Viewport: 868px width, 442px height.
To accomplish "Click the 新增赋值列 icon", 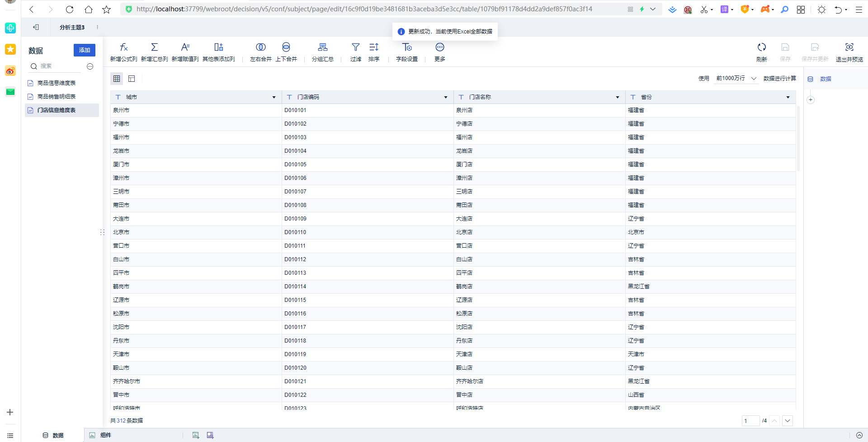I will point(185,47).
